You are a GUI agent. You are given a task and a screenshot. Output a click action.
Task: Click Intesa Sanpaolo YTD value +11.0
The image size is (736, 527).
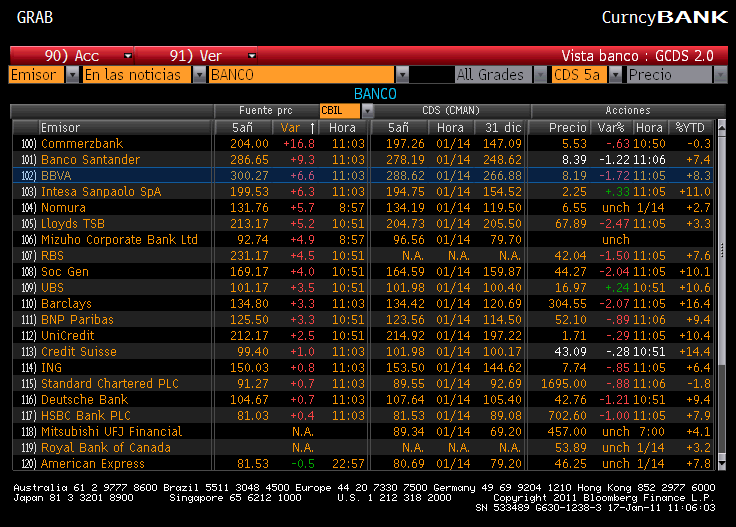coord(694,191)
